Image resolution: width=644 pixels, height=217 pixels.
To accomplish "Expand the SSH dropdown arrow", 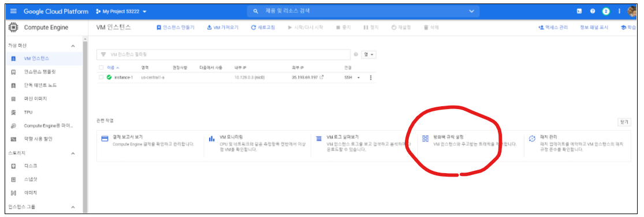I will click(x=359, y=77).
